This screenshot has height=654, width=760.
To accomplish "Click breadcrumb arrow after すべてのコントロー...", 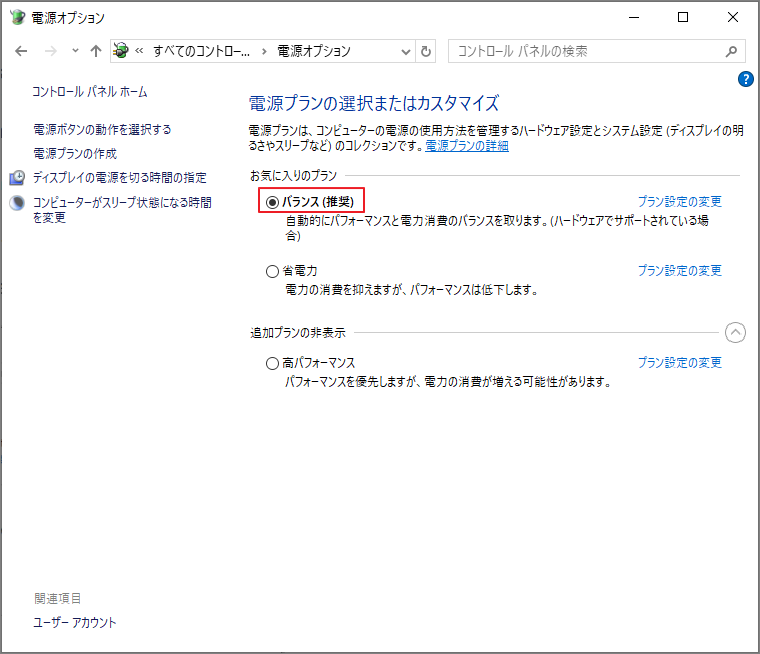I will tap(264, 51).
